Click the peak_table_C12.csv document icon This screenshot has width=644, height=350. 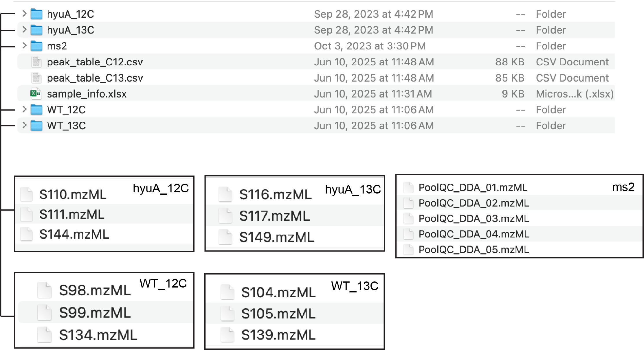pos(36,62)
